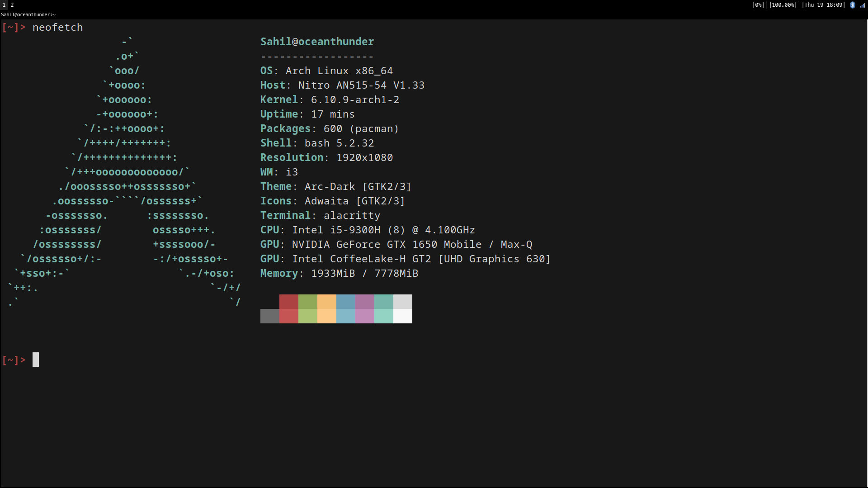Click the Terminal: alacritty line
Viewport: 868px width, 488px height.
[x=320, y=215]
